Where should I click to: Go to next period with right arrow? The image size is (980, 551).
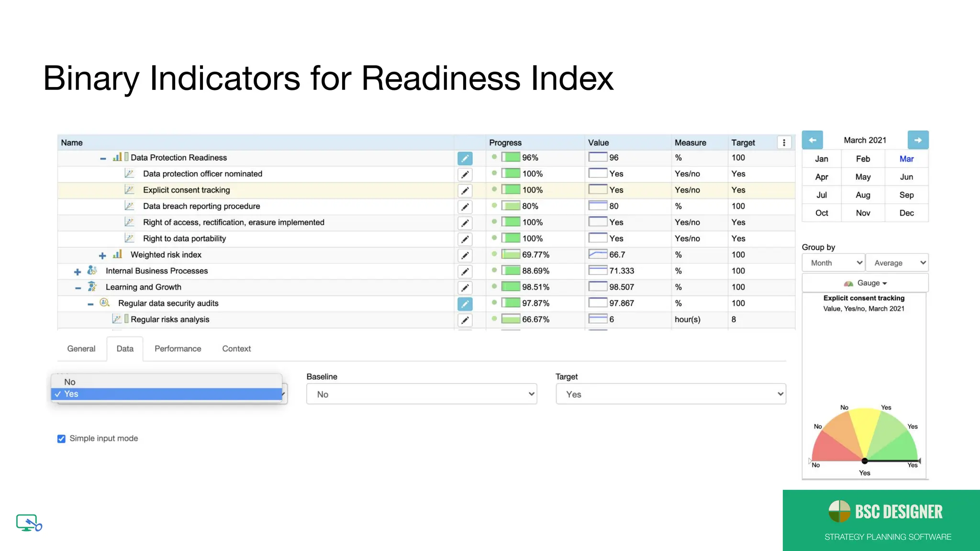tap(918, 140)
